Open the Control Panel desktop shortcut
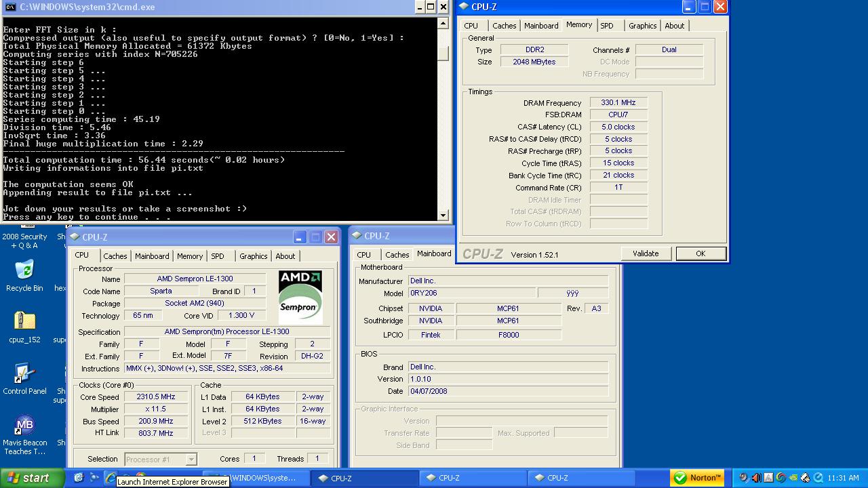The width and height of the screenshot is (868, 488). (x=24, y=373)
